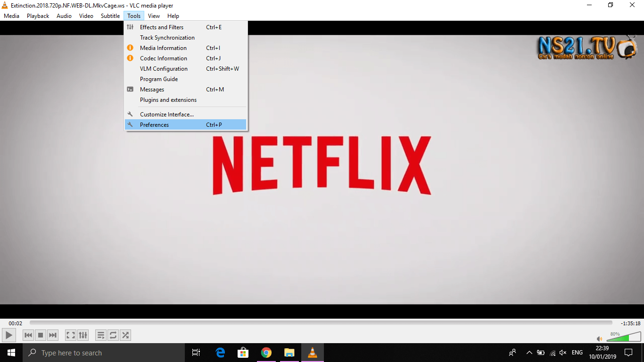The width and height of the screenshot is (644, 362).
Task: Open the Video menu
Action: [x=86, y=16]
